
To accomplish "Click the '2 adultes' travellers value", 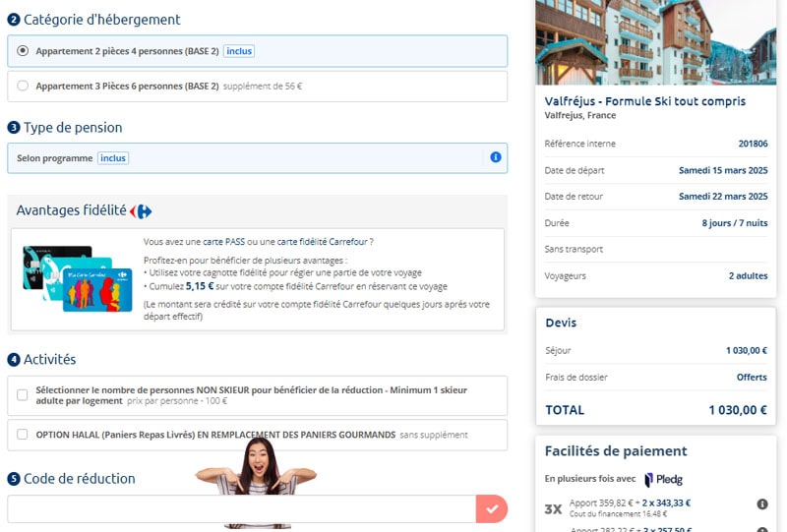I will coord(749,275).
